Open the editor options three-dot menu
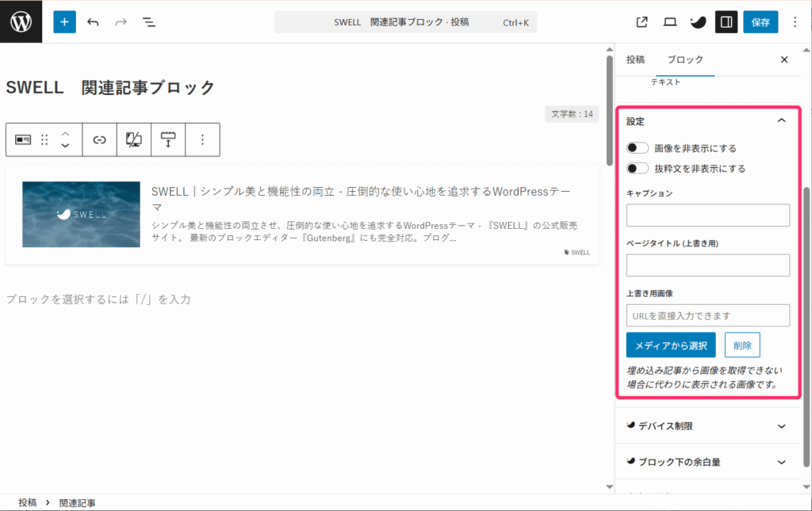Screen dimensions: 812x511 point(795,21)
